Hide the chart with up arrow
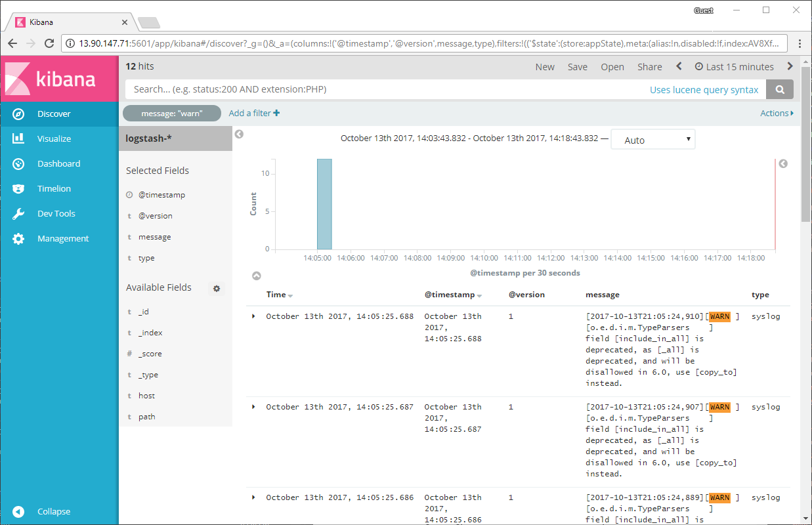Image resolution: width=812 pixels, height=525 pixels. pyautogui.click(x=257, y=276)
